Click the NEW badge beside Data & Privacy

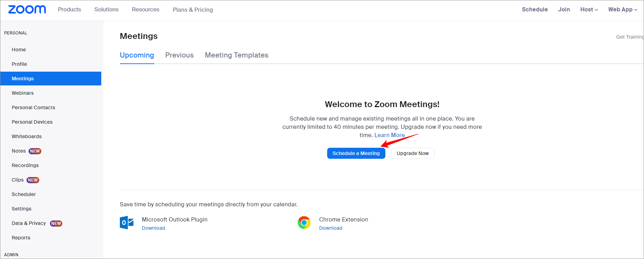pos(56,224)
